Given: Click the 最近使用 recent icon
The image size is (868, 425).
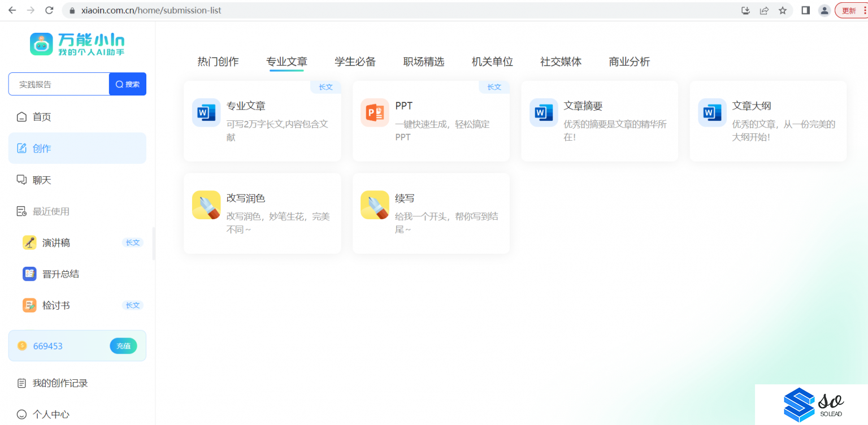Looking at the screenshot, I should point(21,211).
